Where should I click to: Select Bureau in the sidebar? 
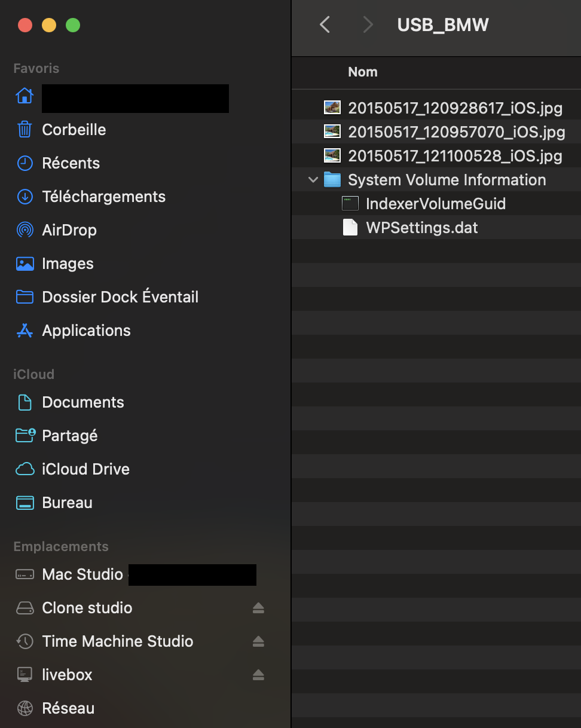67,503
